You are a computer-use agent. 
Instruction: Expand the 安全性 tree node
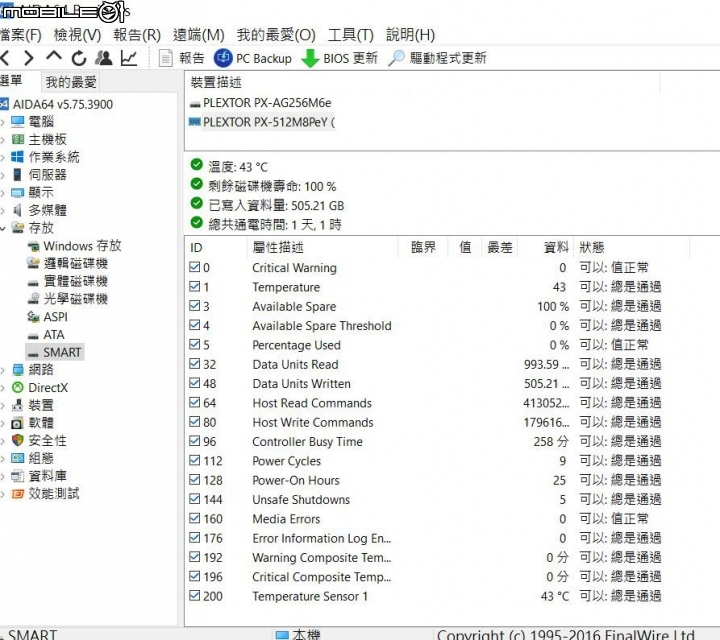point(3,441)
